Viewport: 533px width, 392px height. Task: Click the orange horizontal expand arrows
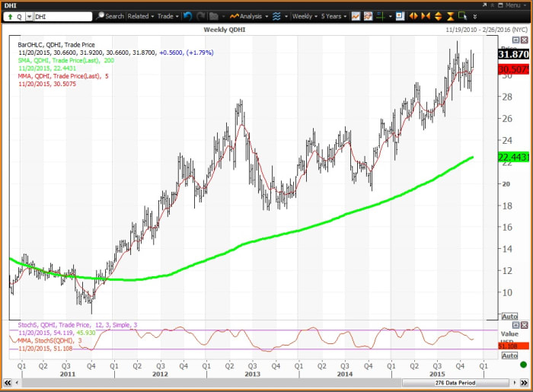click(x=413, y=15)
